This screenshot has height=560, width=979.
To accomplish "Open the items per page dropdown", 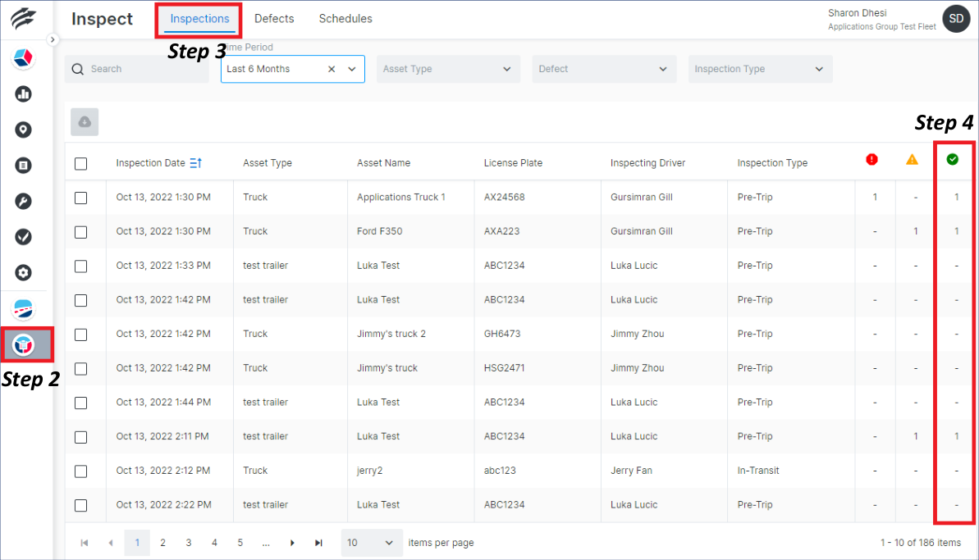I will click(371, 542).
